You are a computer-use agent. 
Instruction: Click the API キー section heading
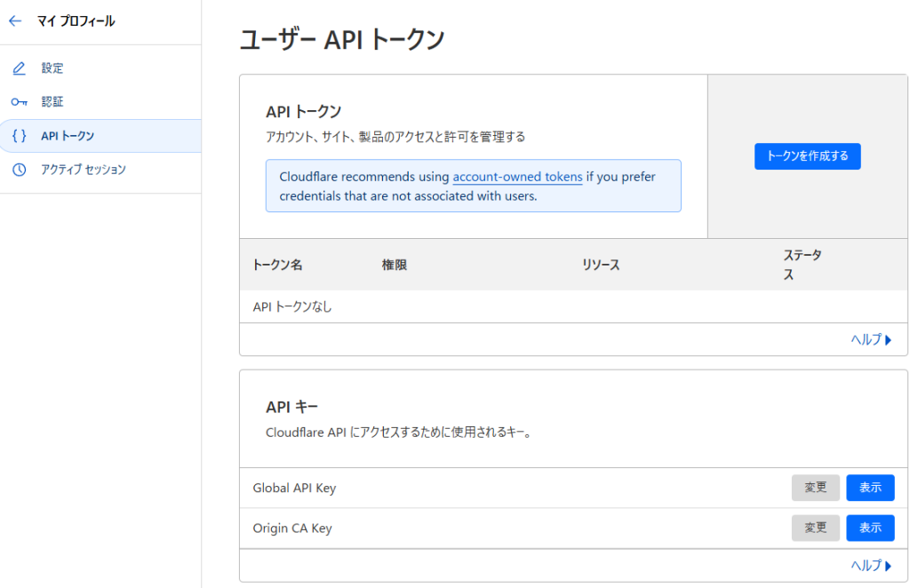pyautogui.click(x=291, y=407)
